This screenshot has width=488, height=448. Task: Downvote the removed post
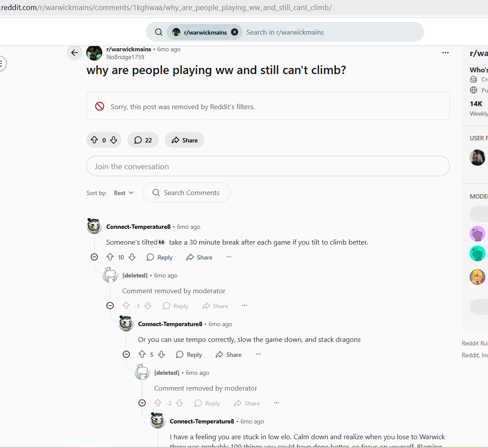tap(114, 140)
